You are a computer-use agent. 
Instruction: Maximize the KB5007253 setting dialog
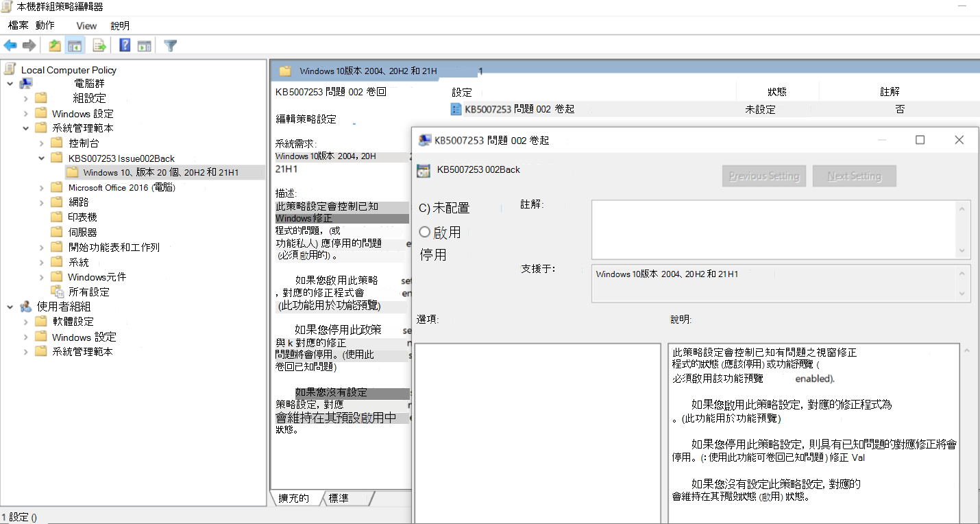(920, 140)
